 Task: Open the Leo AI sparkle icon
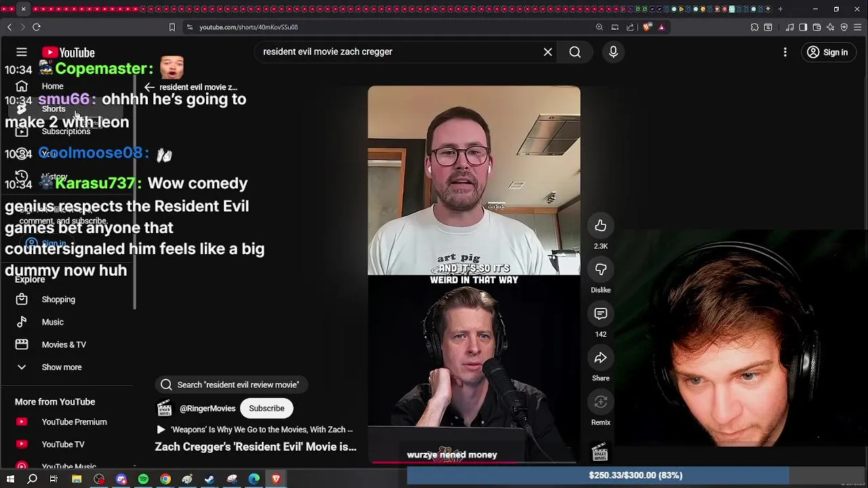point(831,27)
